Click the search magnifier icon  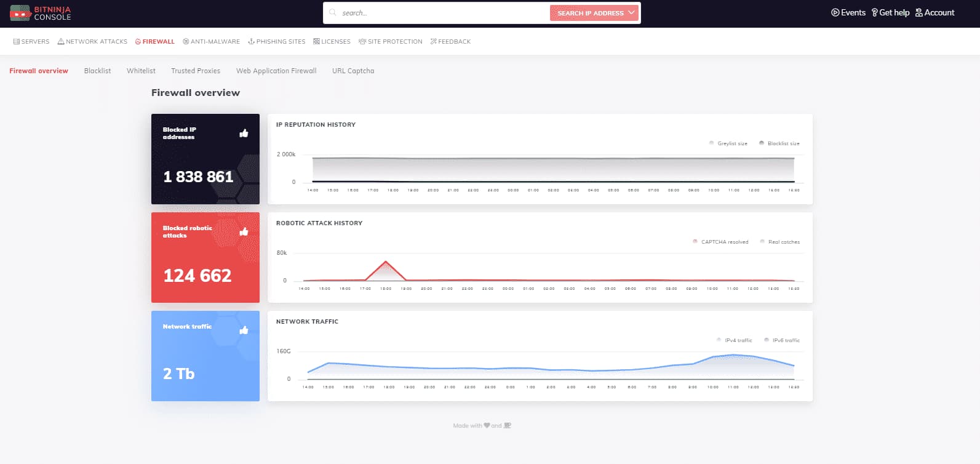[x=333, y=12]
